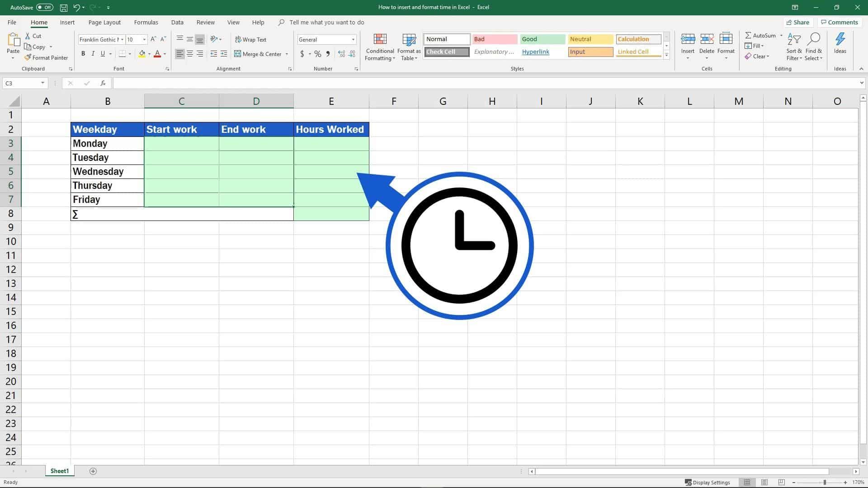Click the Font Color letter A

157,54
